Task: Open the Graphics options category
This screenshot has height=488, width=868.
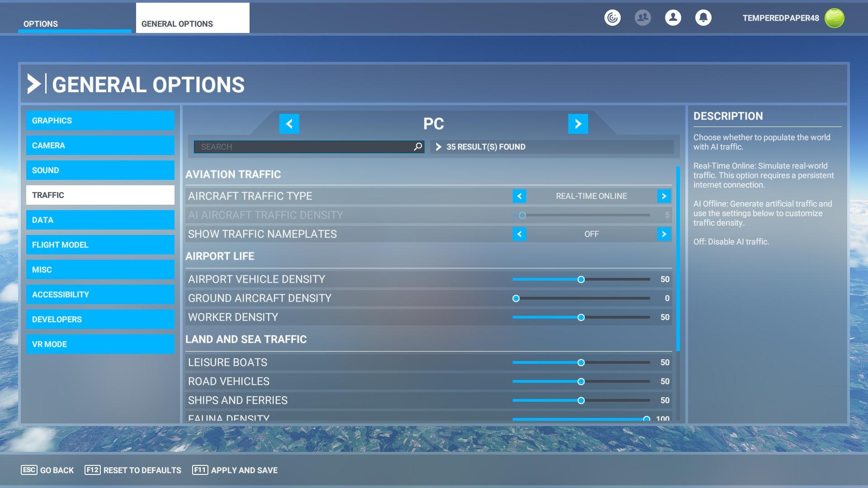Action: tap(100, 121)
